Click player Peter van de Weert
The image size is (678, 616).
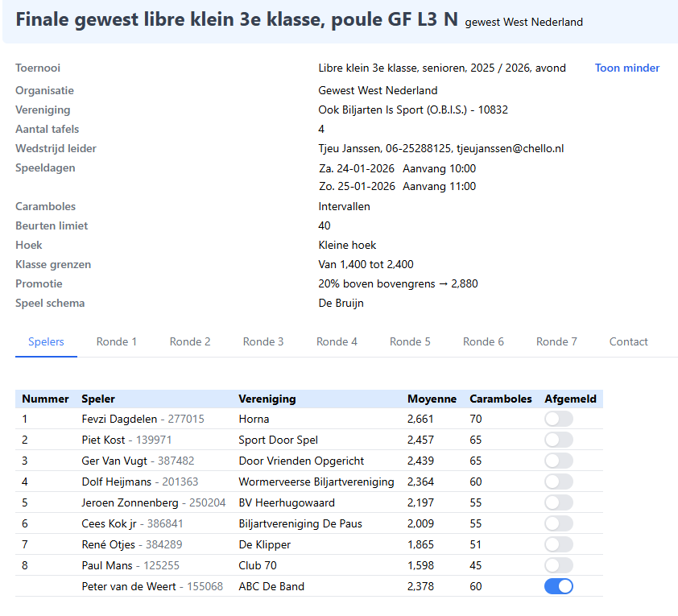tap(129, 586)
